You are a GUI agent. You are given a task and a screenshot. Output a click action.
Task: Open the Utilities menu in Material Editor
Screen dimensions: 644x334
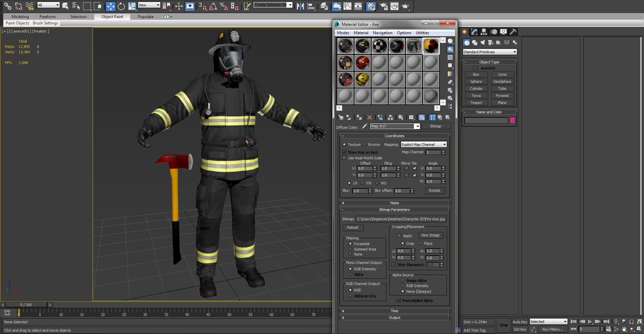(422, 33)
